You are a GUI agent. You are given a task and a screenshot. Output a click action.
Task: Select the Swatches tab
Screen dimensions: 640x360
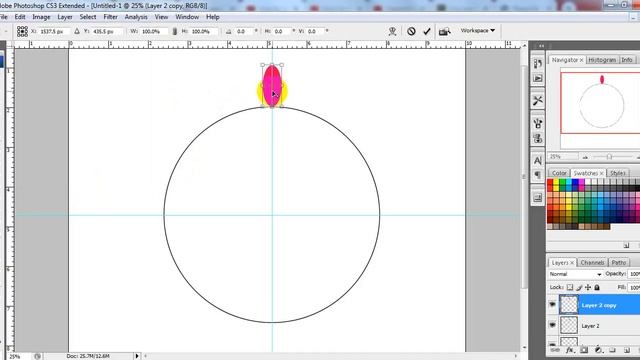coord(588,173)
